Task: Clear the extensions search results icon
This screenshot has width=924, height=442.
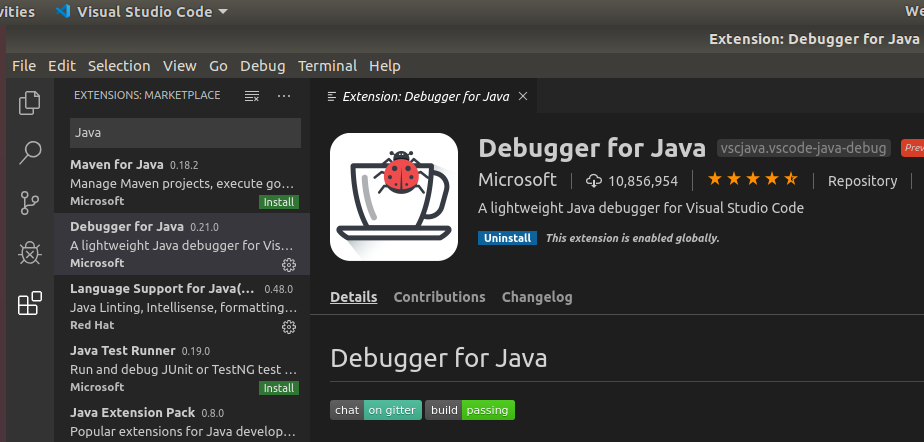Action: coord(252,95)
